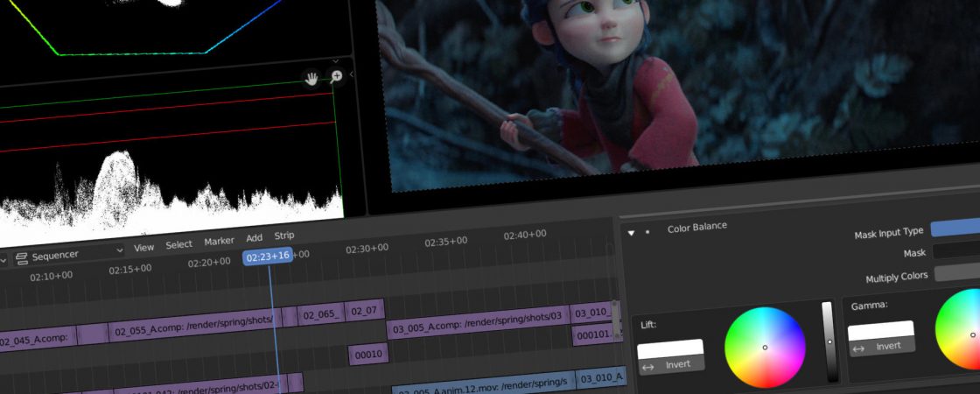Select the pan hand tool in the scope view
Screen dimensions: 980x394
click(311, 79)
